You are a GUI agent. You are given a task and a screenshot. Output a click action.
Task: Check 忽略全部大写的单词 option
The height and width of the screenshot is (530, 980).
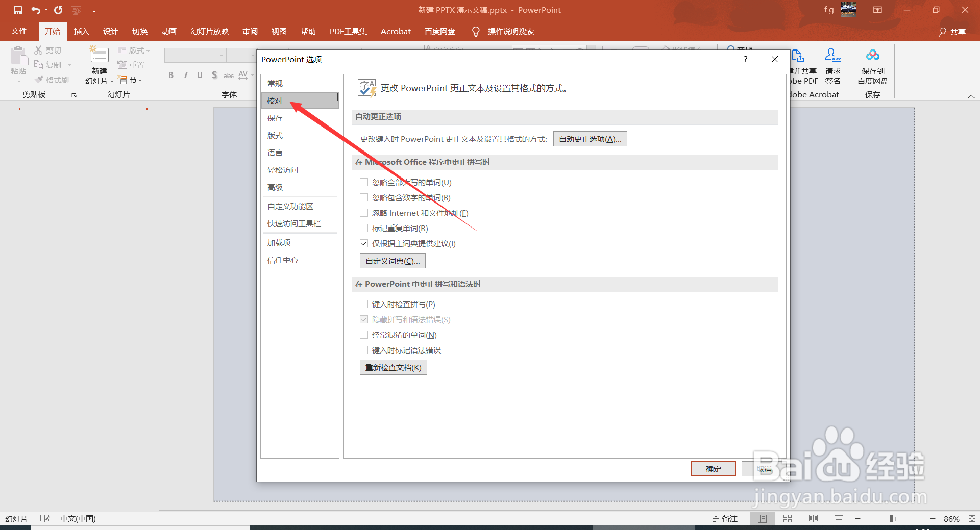coord(364,182)
